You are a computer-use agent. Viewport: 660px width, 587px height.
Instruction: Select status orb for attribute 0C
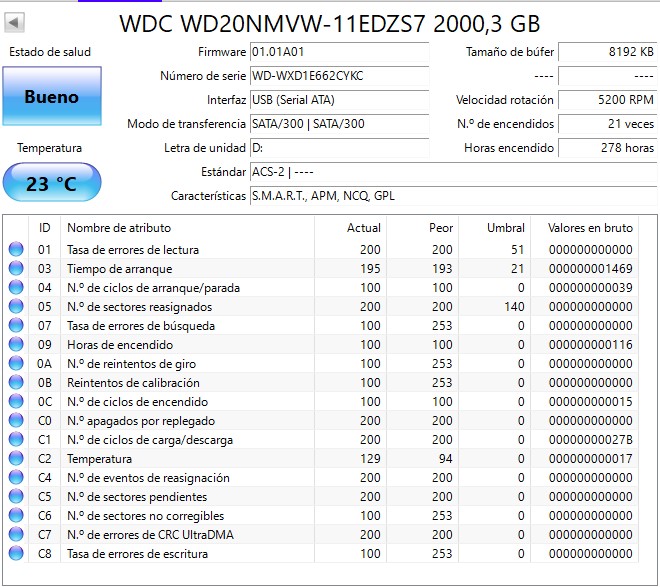(x=16, y=401)
